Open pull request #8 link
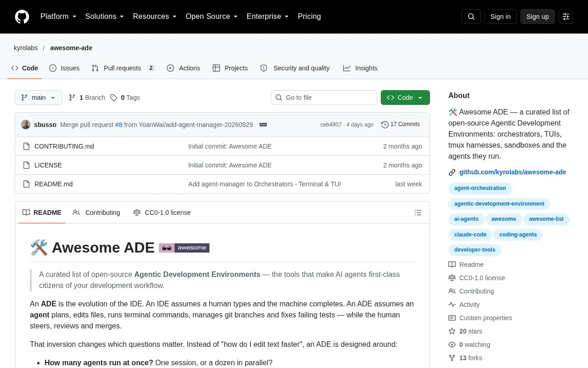 coord(119,125)
